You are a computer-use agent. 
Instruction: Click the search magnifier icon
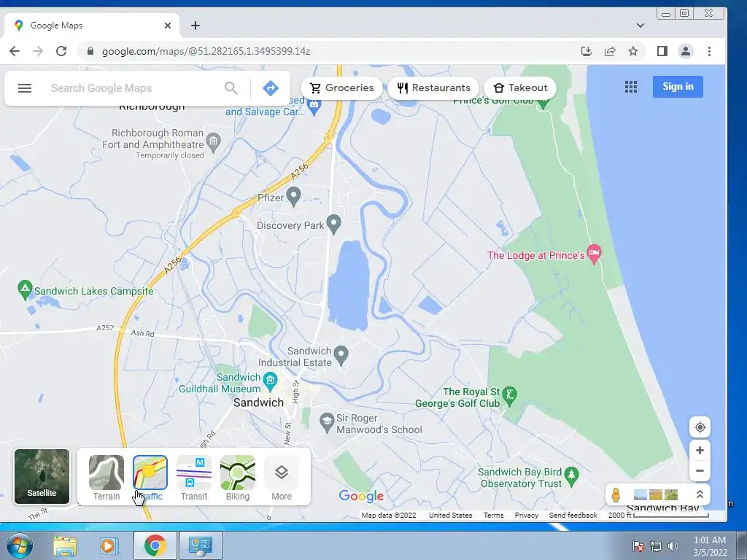(x=231, y=88)
